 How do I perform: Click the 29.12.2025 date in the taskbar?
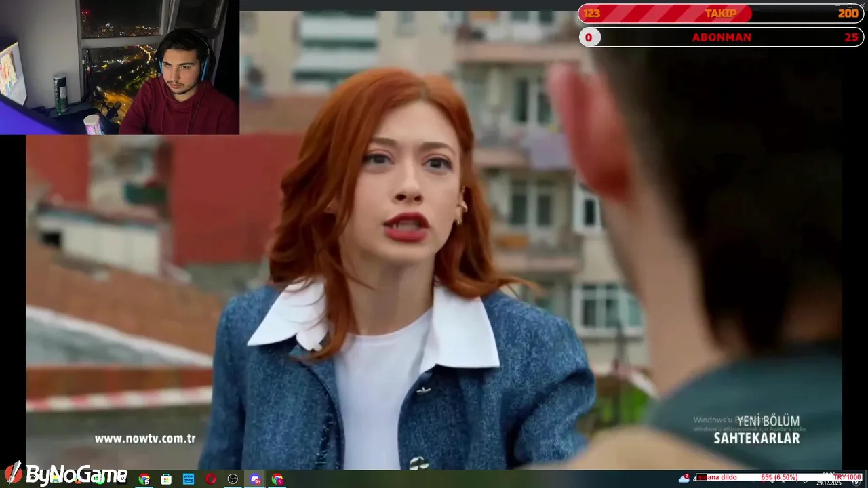pyautogui.click(x=830, y=483)
